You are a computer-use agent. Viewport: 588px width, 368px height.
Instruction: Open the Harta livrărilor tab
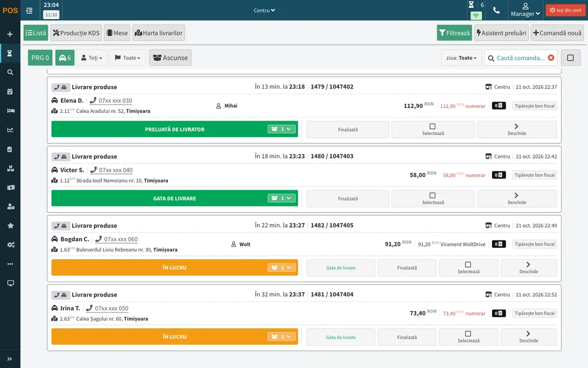[159, 33]
